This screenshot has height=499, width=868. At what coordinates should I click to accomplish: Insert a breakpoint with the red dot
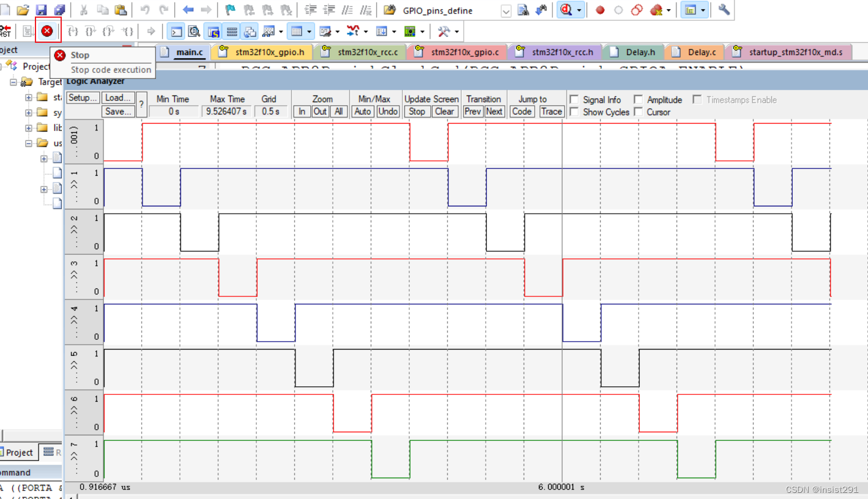pyautogui.click(x=600, y=10)
